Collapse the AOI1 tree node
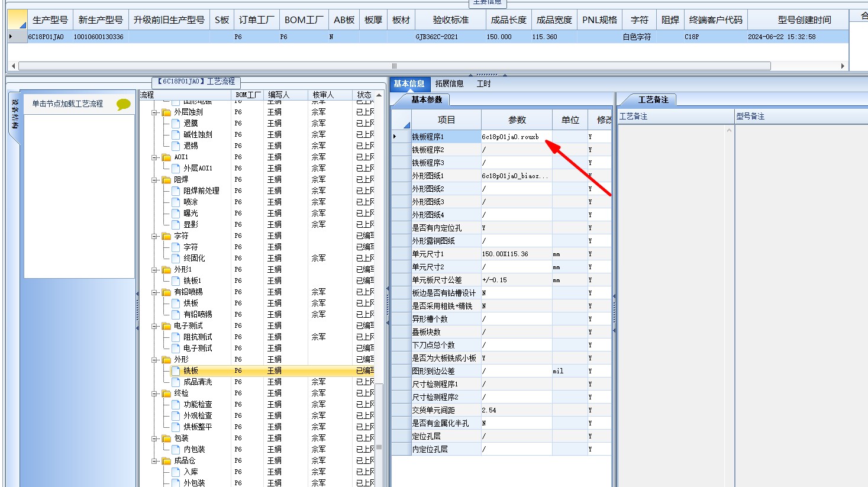The image size is (868, 487). [155, 157]
